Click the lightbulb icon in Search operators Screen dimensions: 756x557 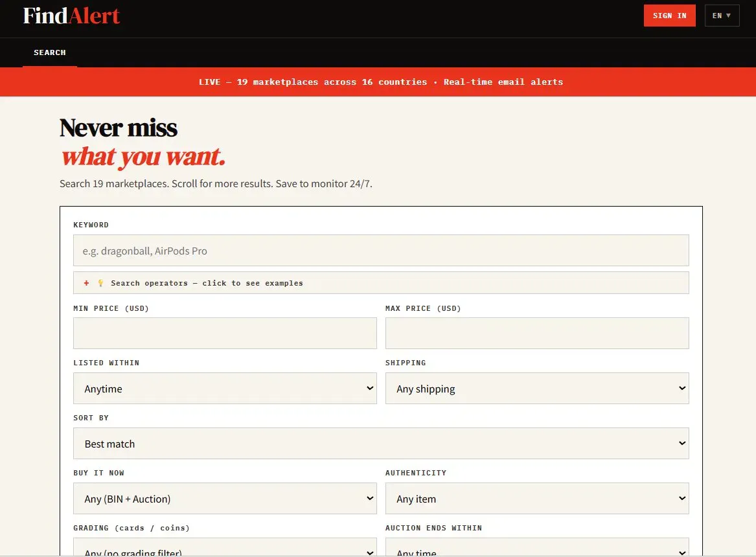[x=100, y=283]
